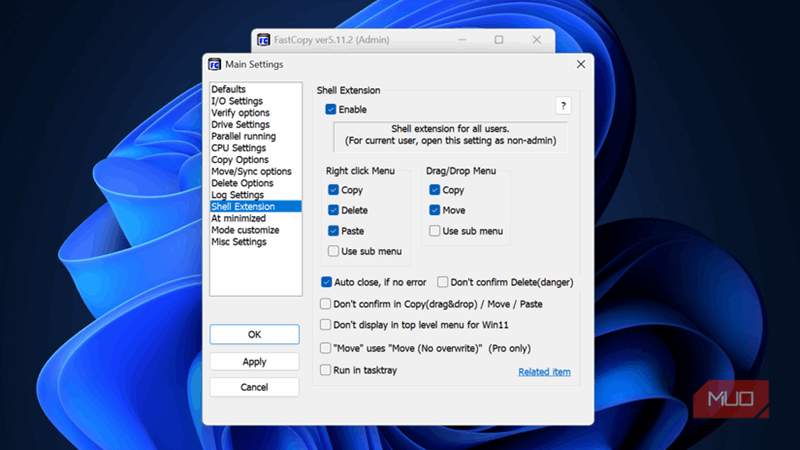Image resolution: width=800 pixels, height=450 pixels.
Task: Check "Move" uses "Move (No overwrite)" option
Action: [325, 348]
